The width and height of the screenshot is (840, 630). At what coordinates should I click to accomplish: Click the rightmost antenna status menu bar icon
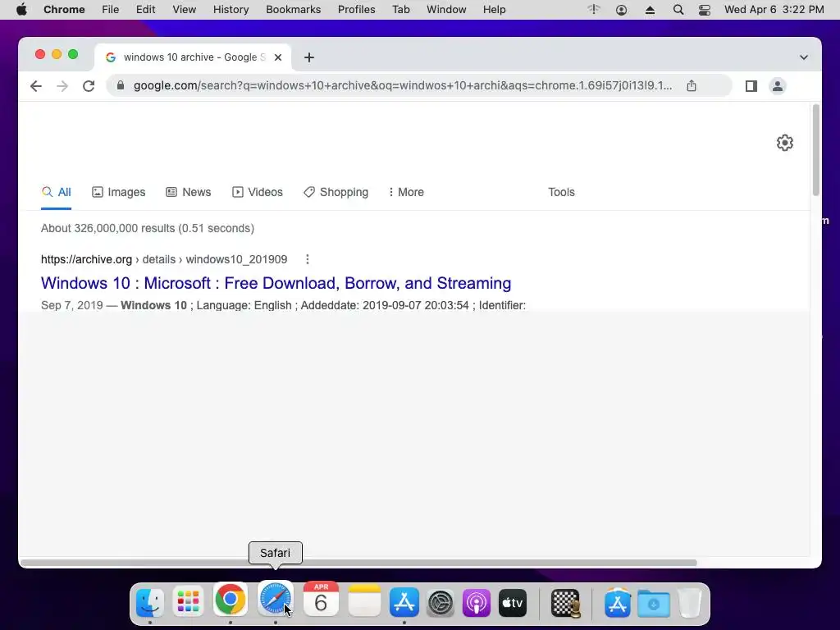click(594, 9)
